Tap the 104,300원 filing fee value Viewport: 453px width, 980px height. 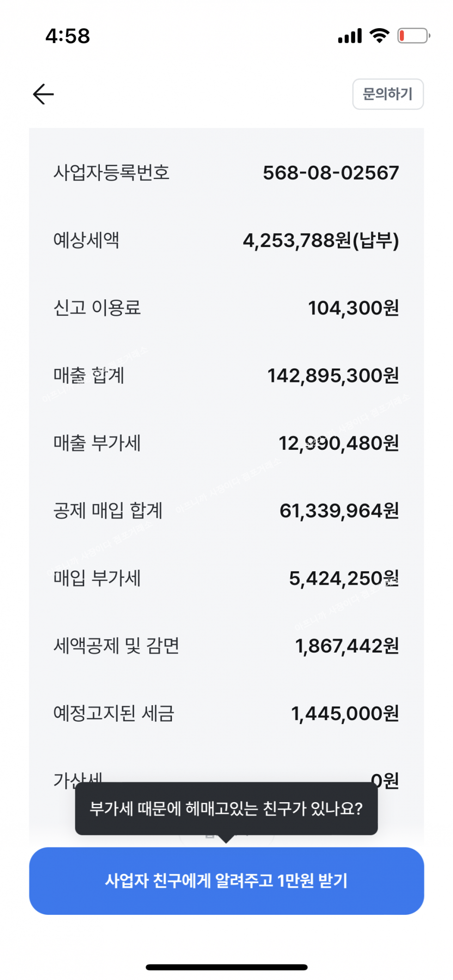[353, 308]
